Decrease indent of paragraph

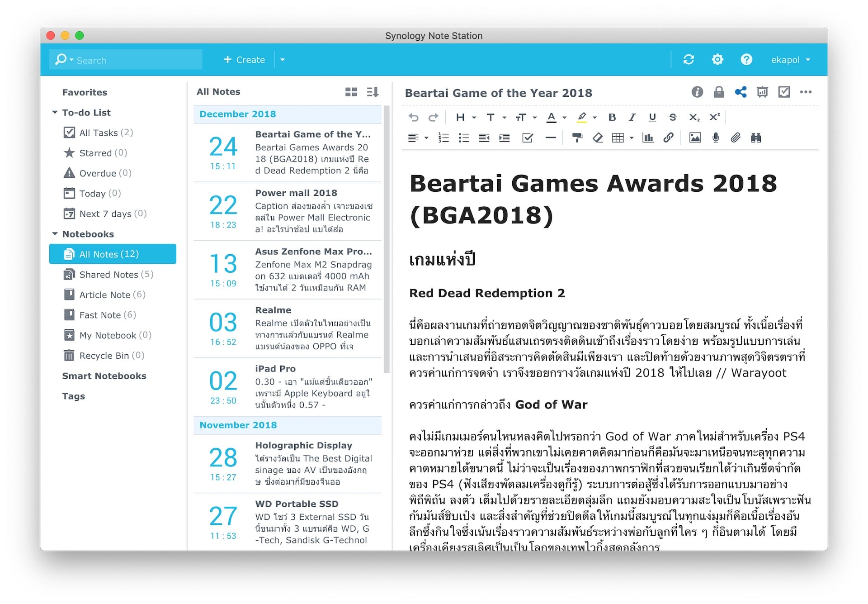[x=484, y=138]
